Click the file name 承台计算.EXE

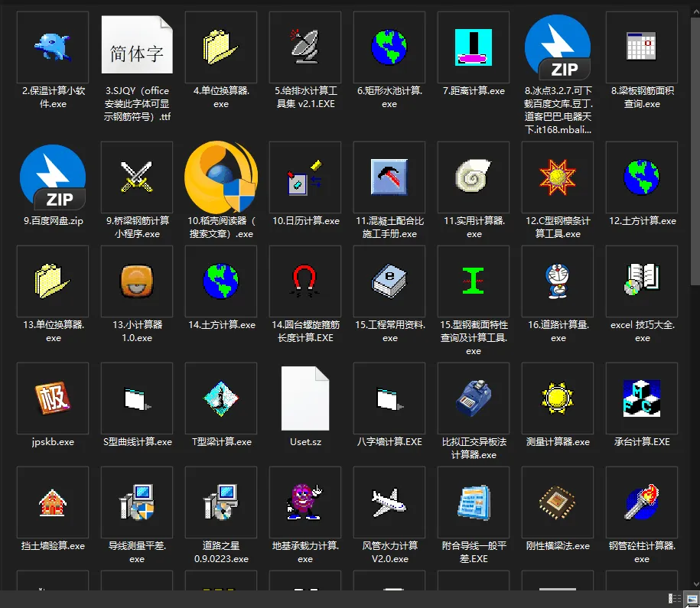click(642, 442)
